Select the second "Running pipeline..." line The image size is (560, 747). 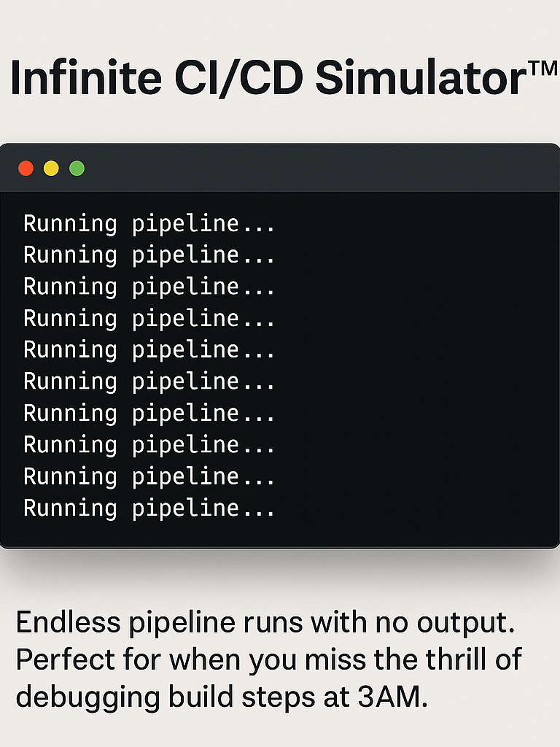(x=149, y=255)
